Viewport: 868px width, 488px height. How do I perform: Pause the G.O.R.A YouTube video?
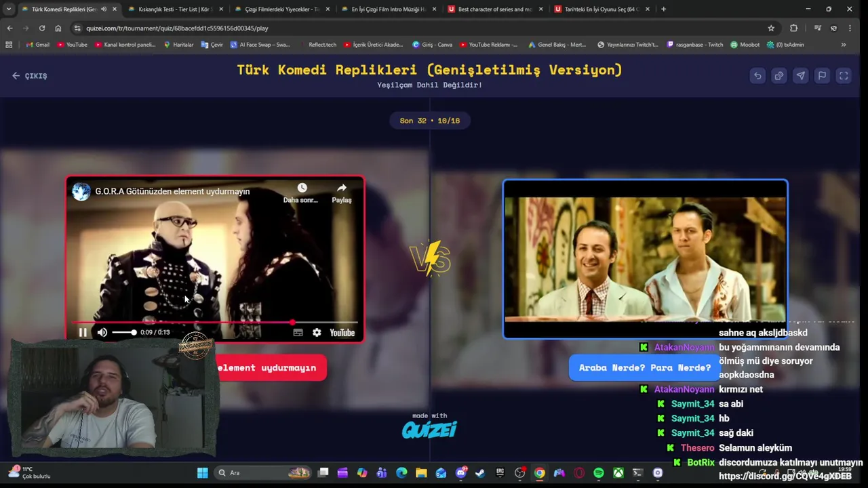point(83,332)
